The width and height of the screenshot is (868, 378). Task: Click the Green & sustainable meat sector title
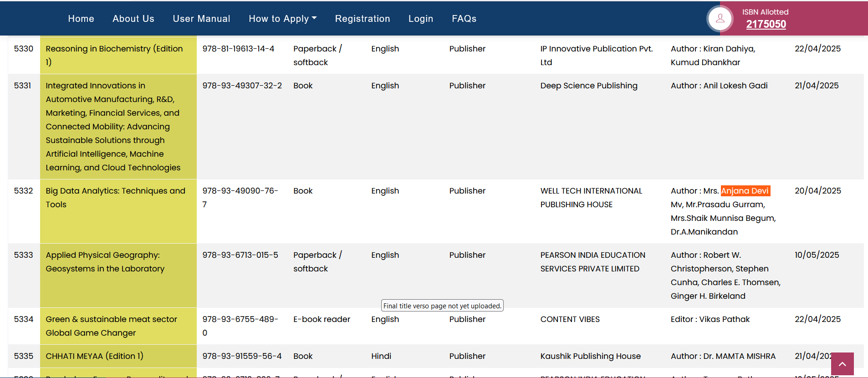click(111, 326)
